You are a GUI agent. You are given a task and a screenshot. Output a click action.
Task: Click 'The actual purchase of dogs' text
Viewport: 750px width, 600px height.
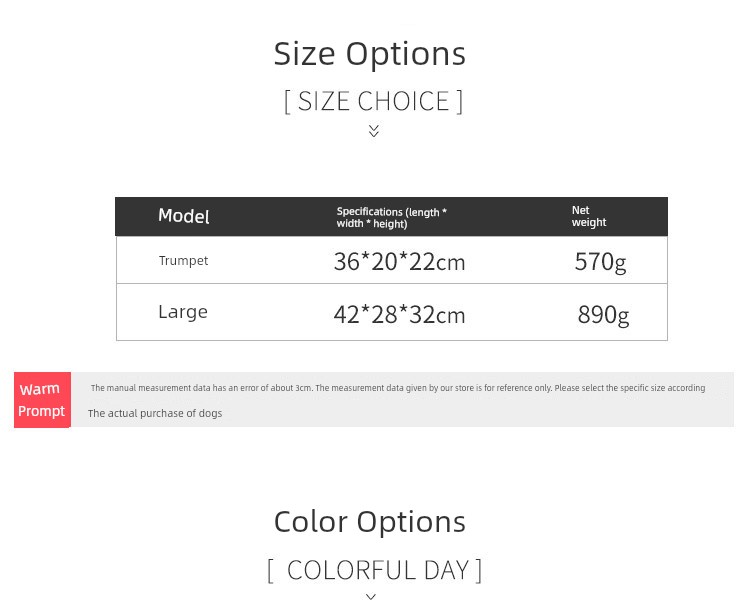[x=155, y=413]
